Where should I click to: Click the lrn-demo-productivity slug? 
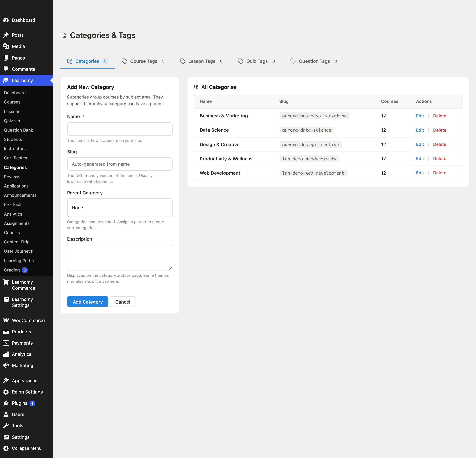click(x=309, y=159)
